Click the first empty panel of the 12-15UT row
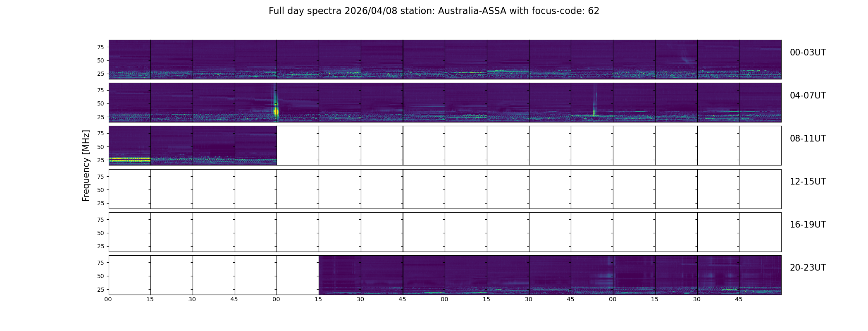The height and width of the screenshot is (331, 868). [x=129, y=189]
